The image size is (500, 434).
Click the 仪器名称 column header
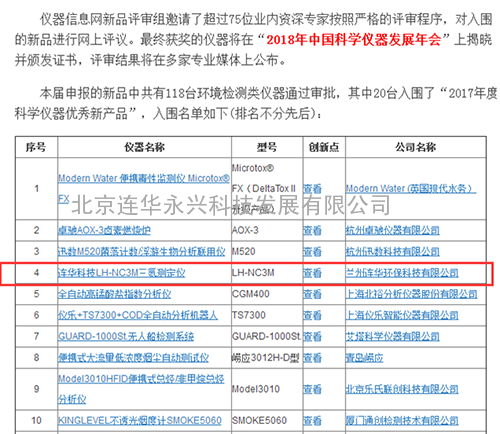click(x=144, y=147)
